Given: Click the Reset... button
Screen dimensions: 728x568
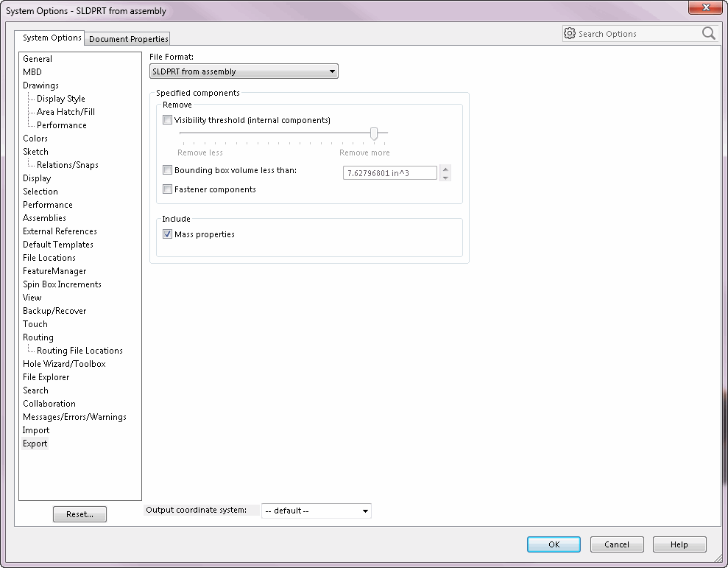Looking at the screenshot, I should coord(79,514).
